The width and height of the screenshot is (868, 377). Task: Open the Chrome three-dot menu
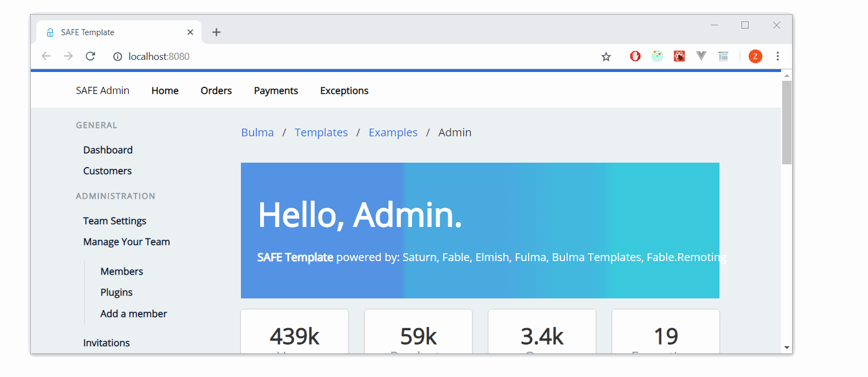pyautogui.click(x=778, y=56)
